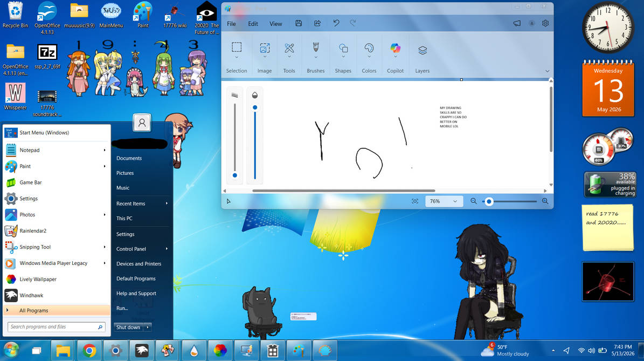Viewport: 644px width, 361px height.
Task: Select Lively Wallpaper in Start menu
Action: coord(57,279)
